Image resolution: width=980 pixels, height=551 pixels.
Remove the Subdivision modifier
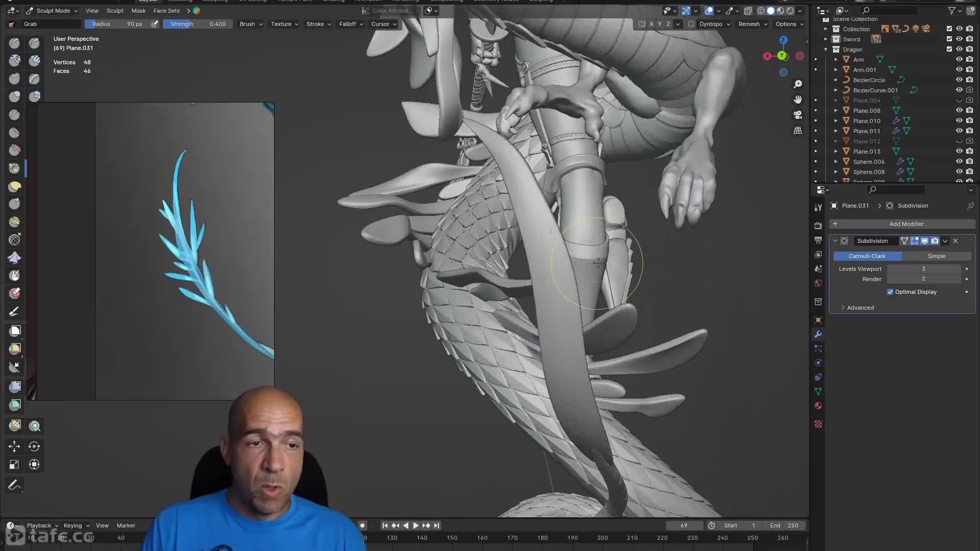pyautogui.click(x=955, y=241)
